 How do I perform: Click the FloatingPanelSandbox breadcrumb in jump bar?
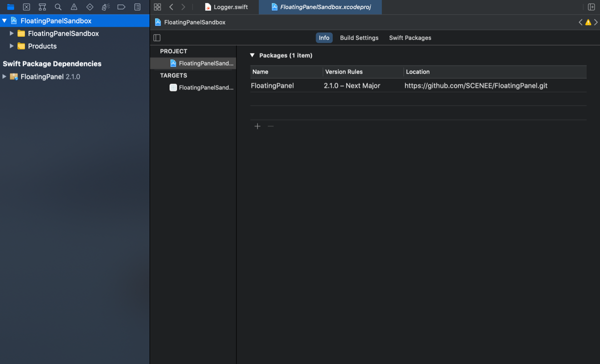coord(190,22)
